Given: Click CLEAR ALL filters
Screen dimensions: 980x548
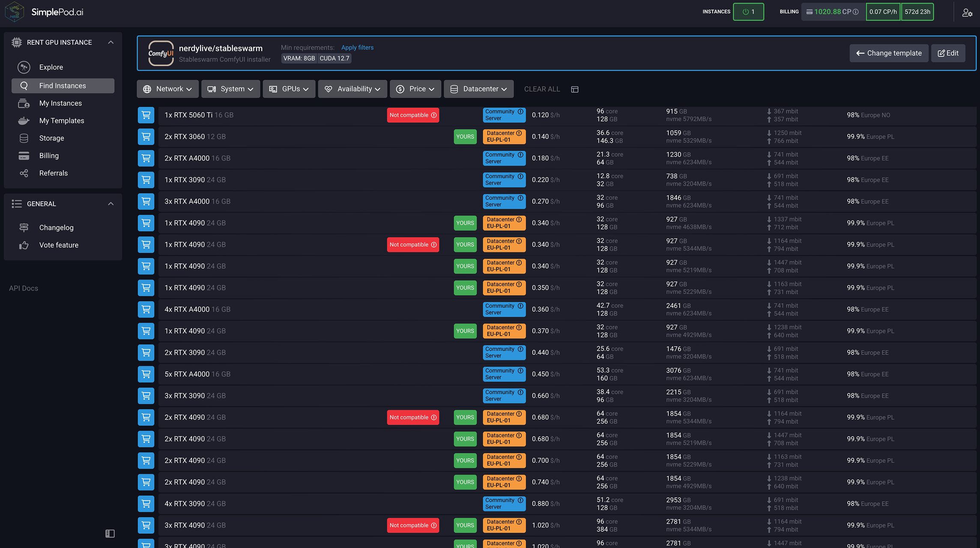Looking at the screenshot, I should tap(542, 89).
